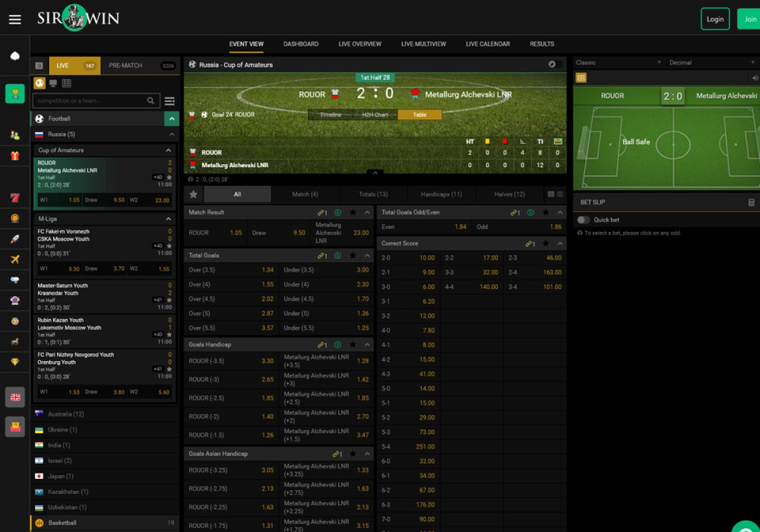
Task: Favorite the Match Result market star
Action: 353,213
